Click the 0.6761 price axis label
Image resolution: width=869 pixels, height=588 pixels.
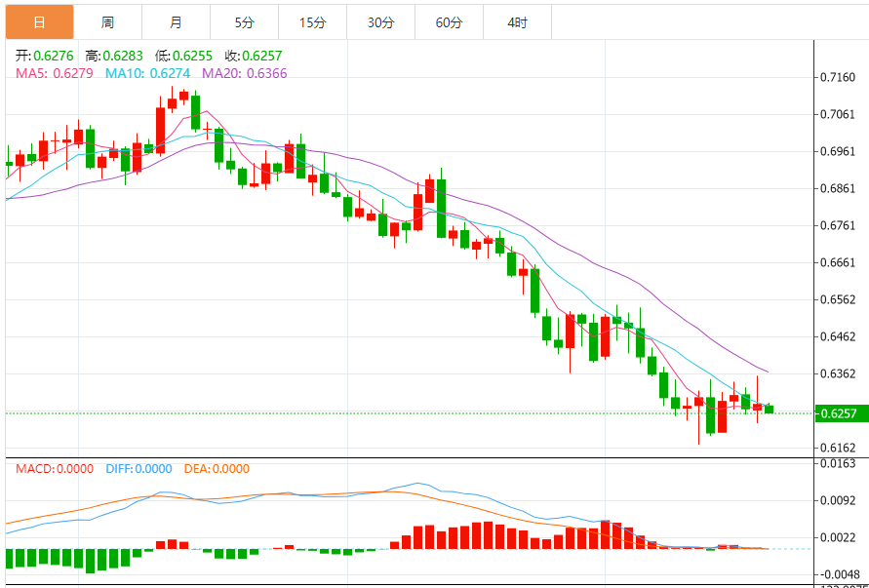coord(838,225)
